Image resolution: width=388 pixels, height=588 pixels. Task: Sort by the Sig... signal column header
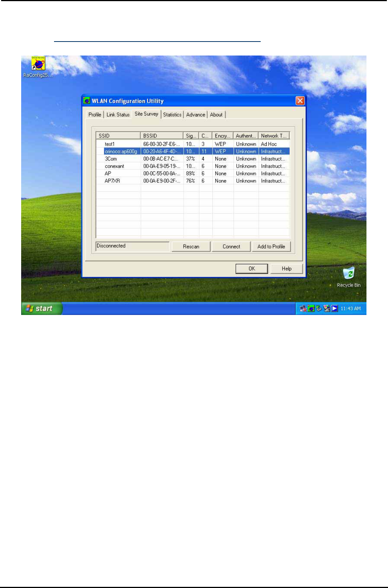click(x=191, y=136)
